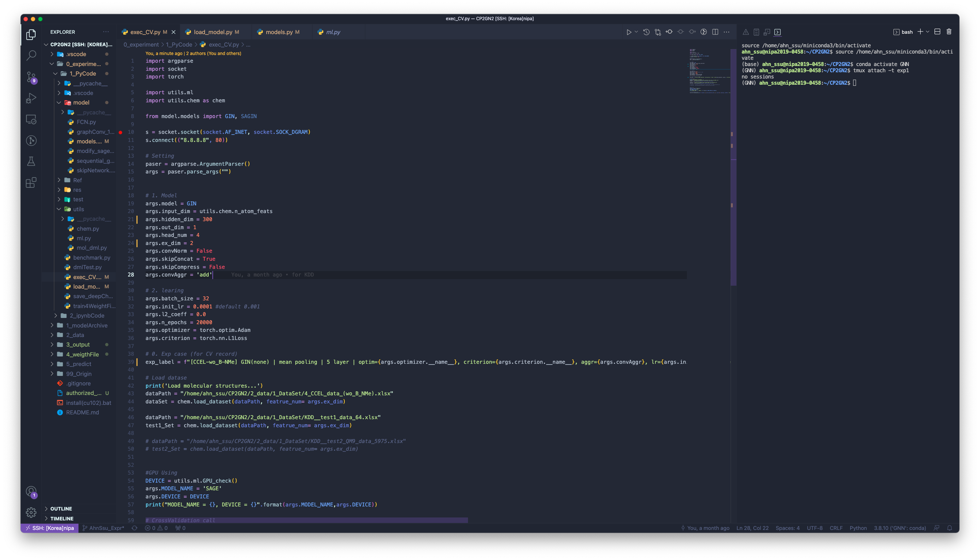
Task: Open new terminal profile dropdown arrow
Action: pyautogui.click(x=927, y=32)
